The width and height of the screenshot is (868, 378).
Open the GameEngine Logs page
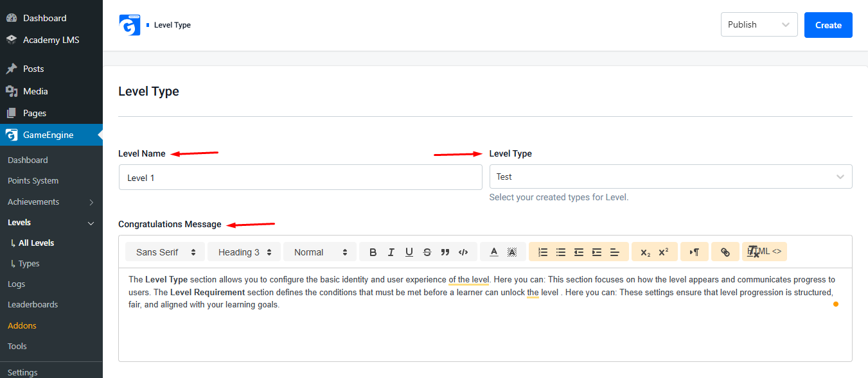pos(17,284)
